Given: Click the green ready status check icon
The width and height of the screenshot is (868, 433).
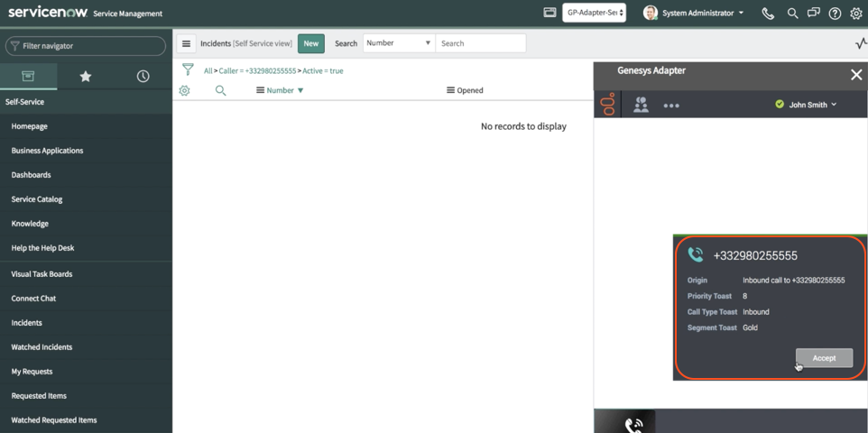Looking at the screenshot, I should [x=780, y=104].
